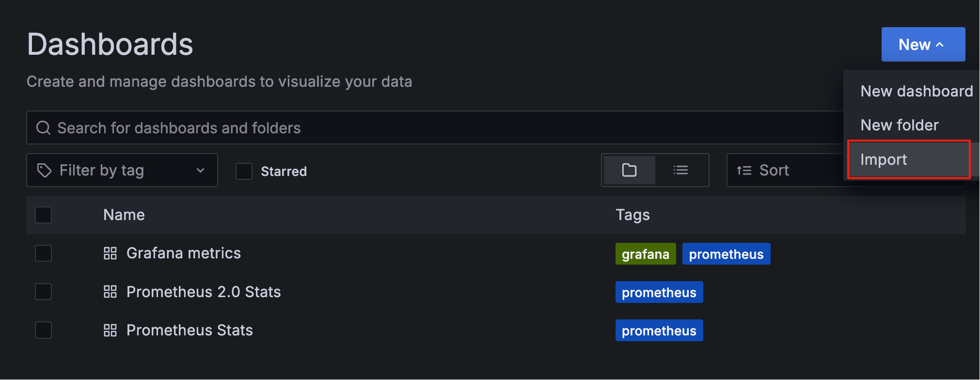Viewport: 980px width, 380px height.
Task: Click the Prometheus 2.0 Stats dashboard icon
Action: tap(111, 292)
